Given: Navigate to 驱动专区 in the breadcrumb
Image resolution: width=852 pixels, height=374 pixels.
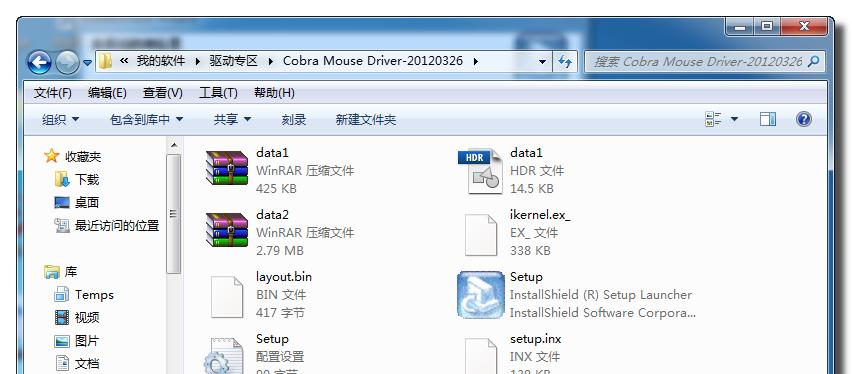Looking at the screenshot, I should coord(234,61).
